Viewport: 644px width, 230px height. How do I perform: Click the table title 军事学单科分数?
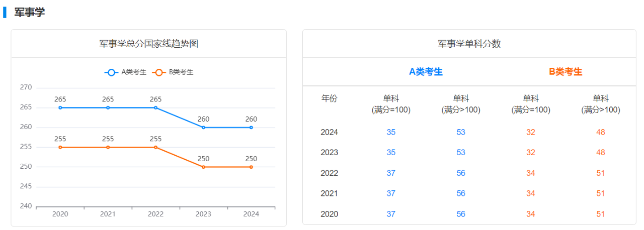[x=469, y=44]
